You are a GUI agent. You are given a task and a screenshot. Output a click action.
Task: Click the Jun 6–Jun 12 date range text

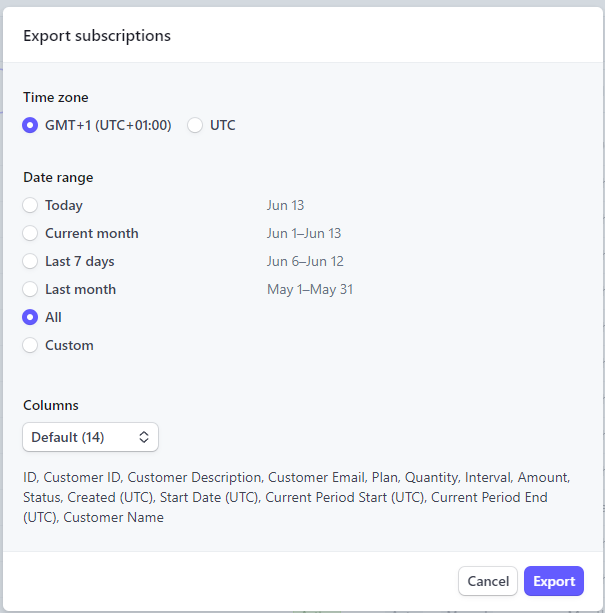coord(304,261)
